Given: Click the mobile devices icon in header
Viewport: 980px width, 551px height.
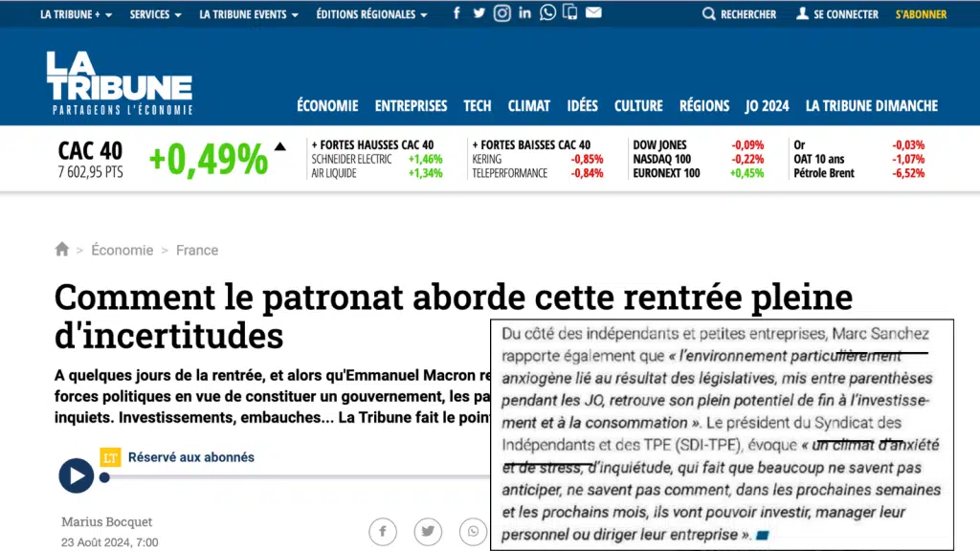Looking at the screenshot, I should point(570,13).
